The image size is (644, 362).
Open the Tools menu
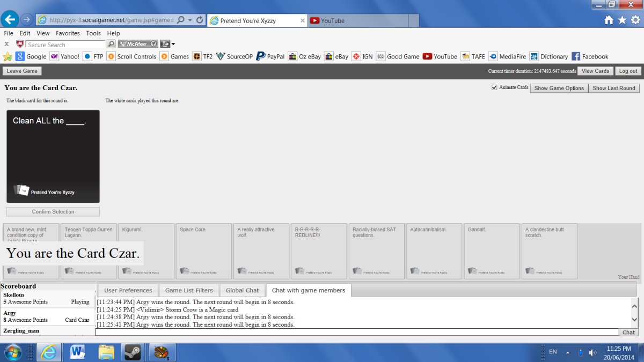[93, 33]
